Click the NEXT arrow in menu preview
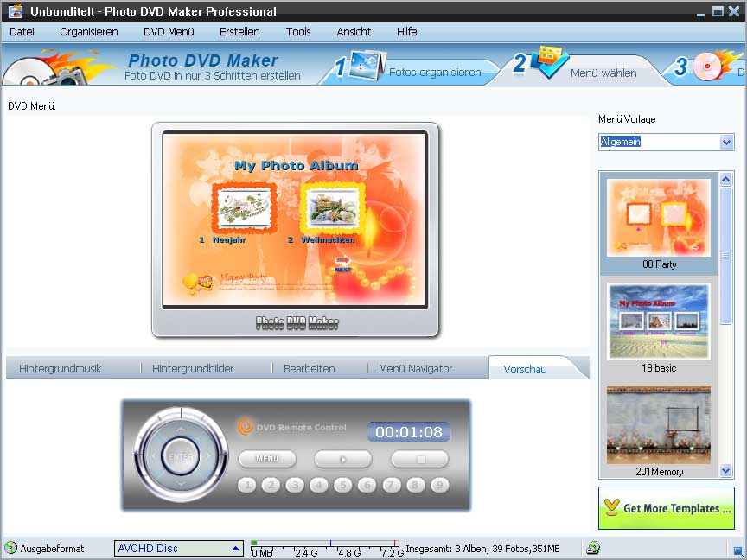747x560 pixels. (x=343, y=260)
